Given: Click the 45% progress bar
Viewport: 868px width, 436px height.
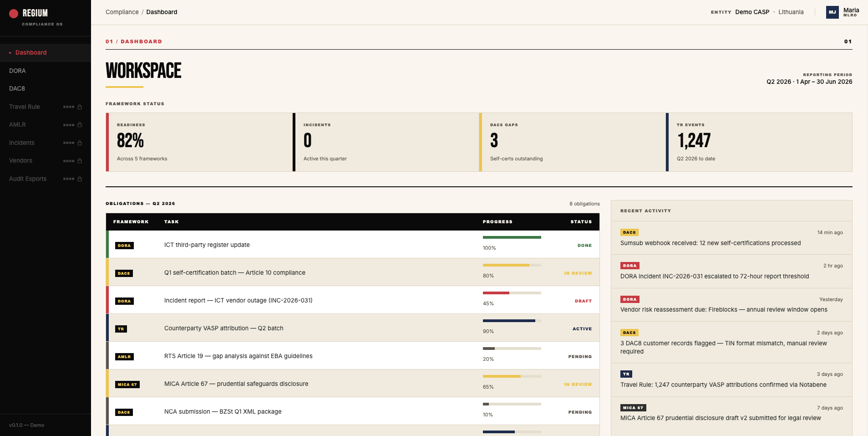Looking at the screenshot, I should click(x=512, y=293).
